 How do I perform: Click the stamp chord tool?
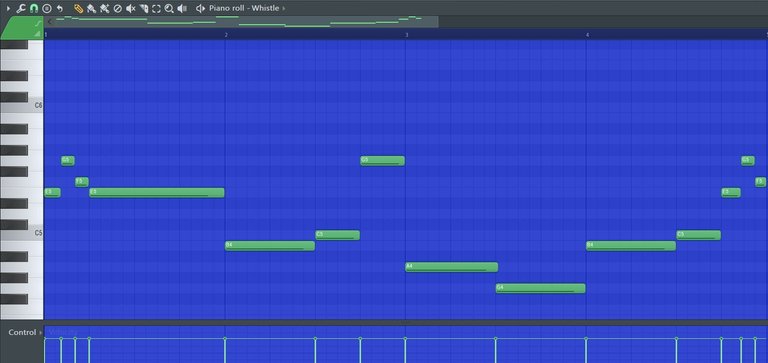[47, 8]
